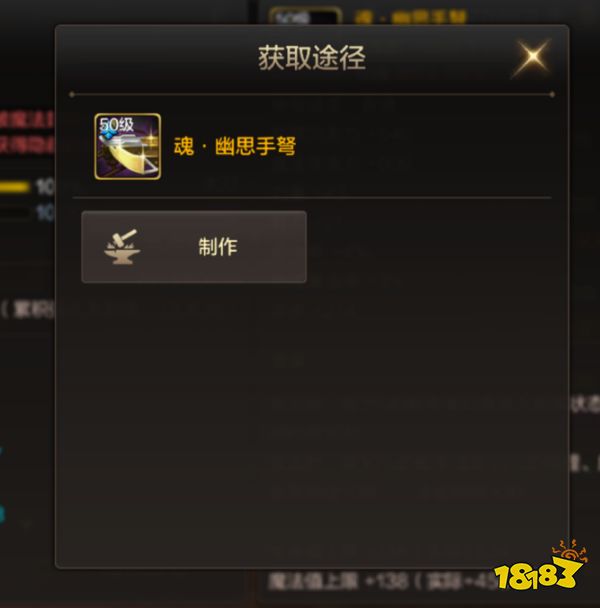Screen dimensions: 600x608
Task: Click the cyan icon at lower left edge
Action: 2,514
